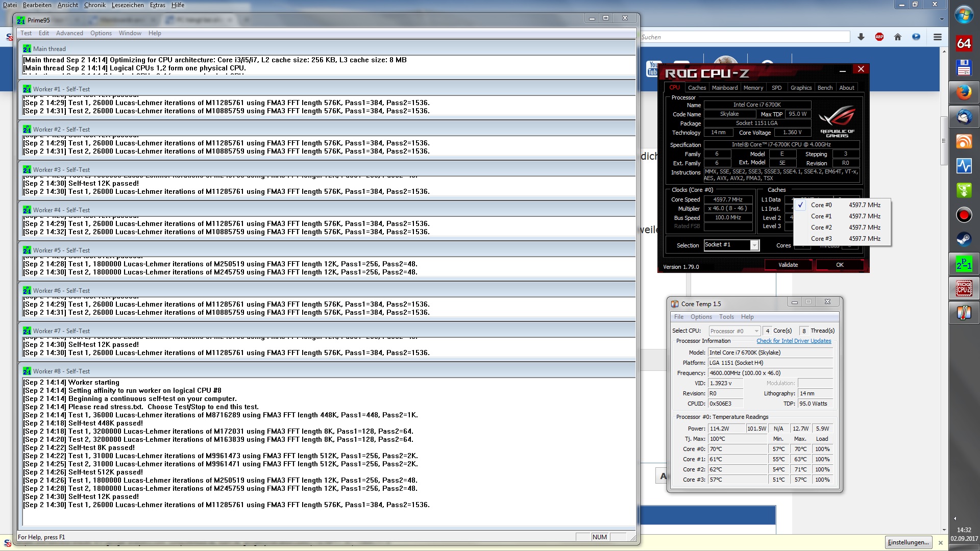Click the Core Temp thermometer taskbar icon
The height and width of the screenshot is (551, 980).
point(964,313)
